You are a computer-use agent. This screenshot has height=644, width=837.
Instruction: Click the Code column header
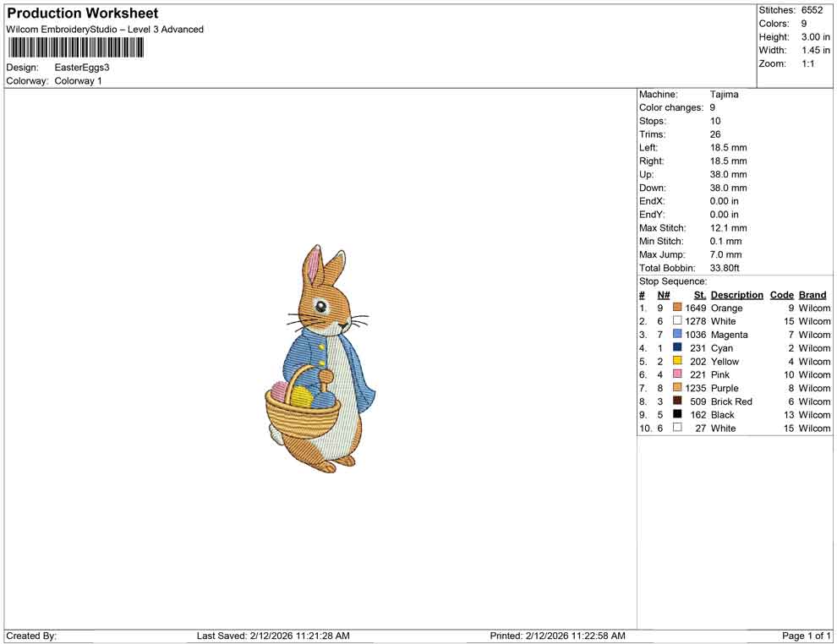point(781,295)
